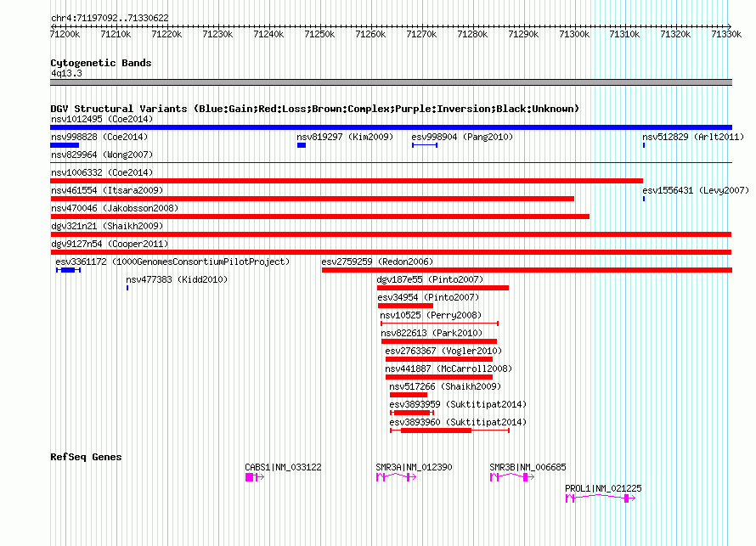Click the 4q13.3 band label
756x546 pixels.
[66, 73]
